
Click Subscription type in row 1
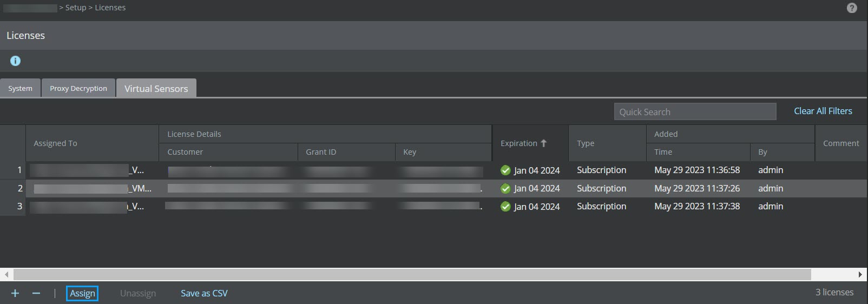click(x=601, y=170)
